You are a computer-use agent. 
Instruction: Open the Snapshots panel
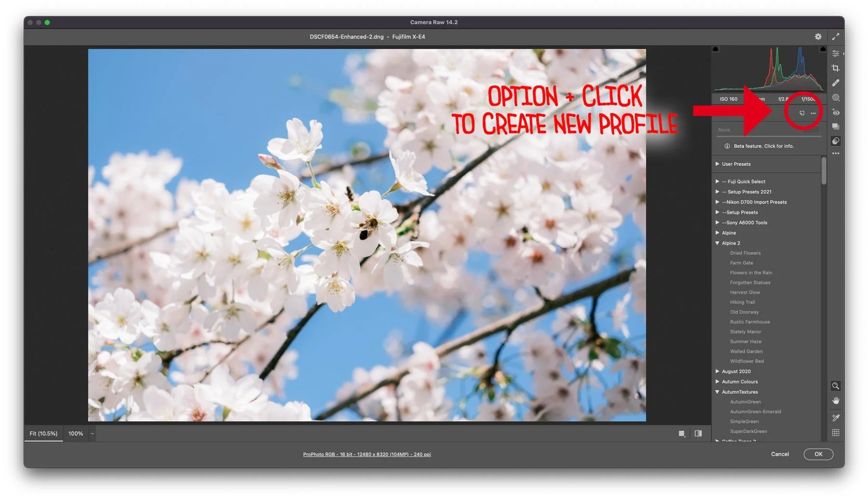point(836,126)
